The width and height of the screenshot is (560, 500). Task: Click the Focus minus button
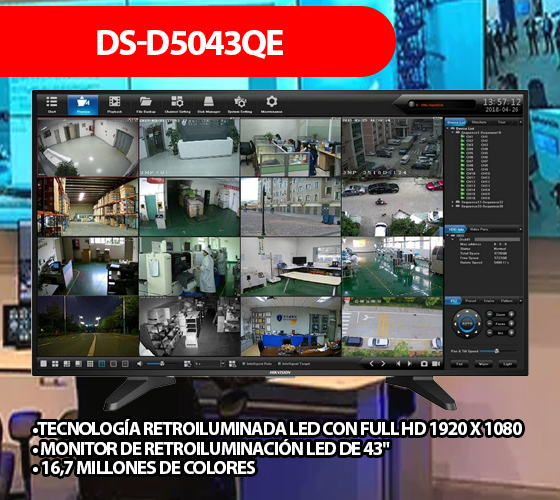490,323
